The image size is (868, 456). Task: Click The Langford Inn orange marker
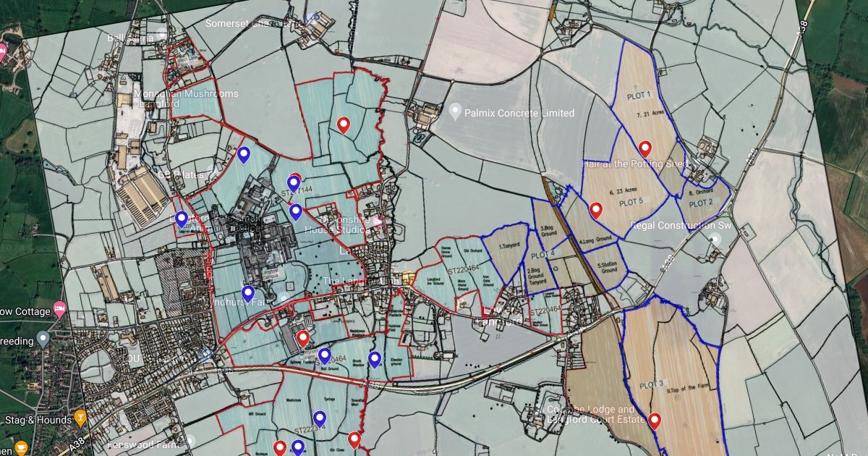pyautogui.click(x=409, y=278)
